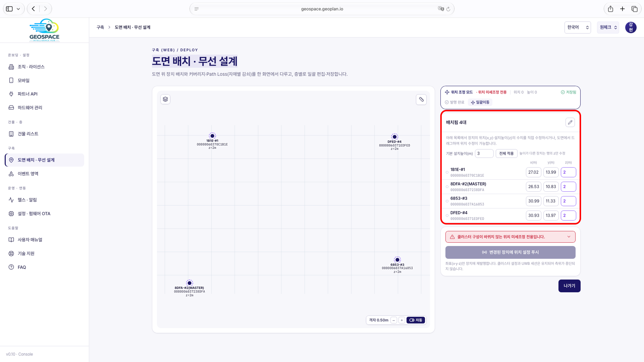
Task: Reload the page with refresh icon
Action: (448, 9)
